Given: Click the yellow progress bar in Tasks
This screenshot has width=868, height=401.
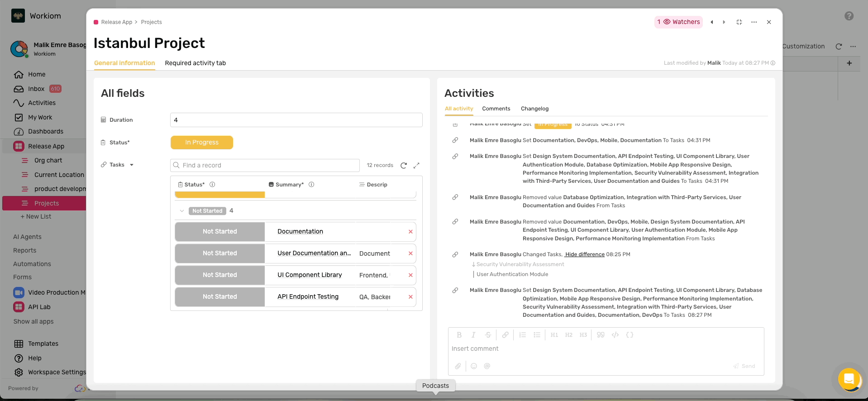Looking at the screenshot, I should (219, 195).
